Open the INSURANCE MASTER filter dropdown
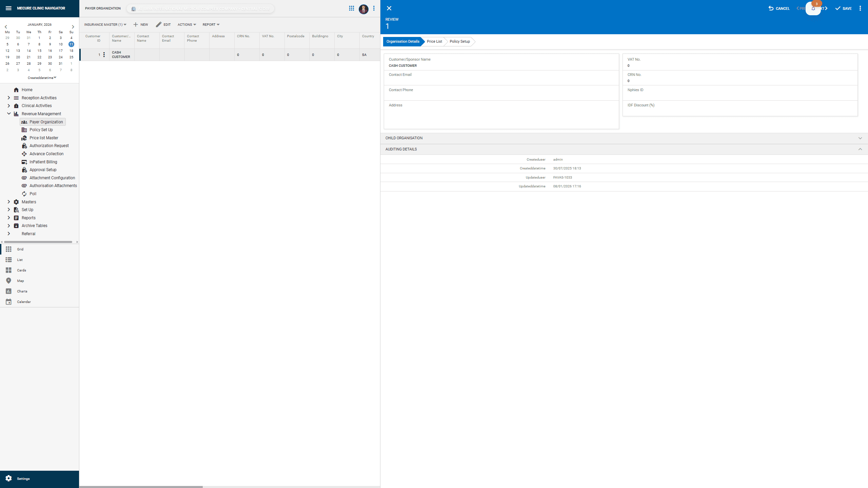Image resolution: width=868 pixels, height=488 pixels. 105,24
